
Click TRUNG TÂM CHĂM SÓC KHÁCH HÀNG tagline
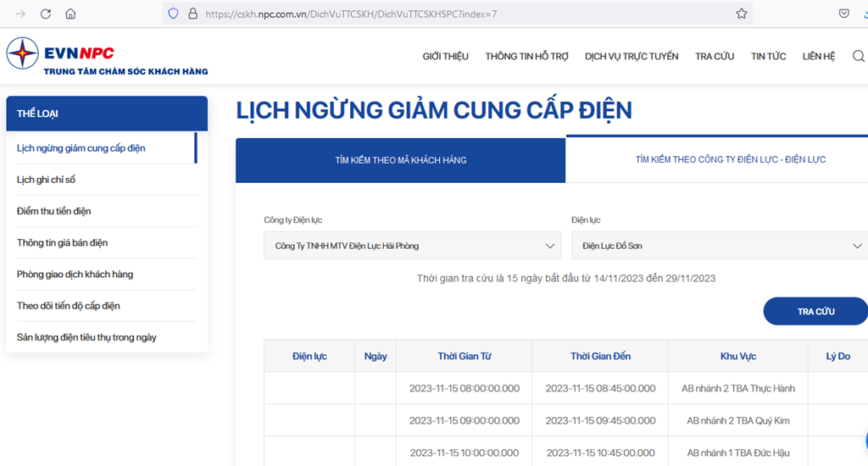click(x=125, y=71)
